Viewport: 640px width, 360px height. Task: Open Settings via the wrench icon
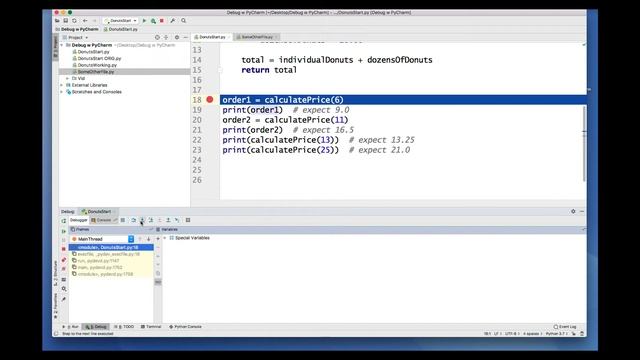[x=173, y=21]
